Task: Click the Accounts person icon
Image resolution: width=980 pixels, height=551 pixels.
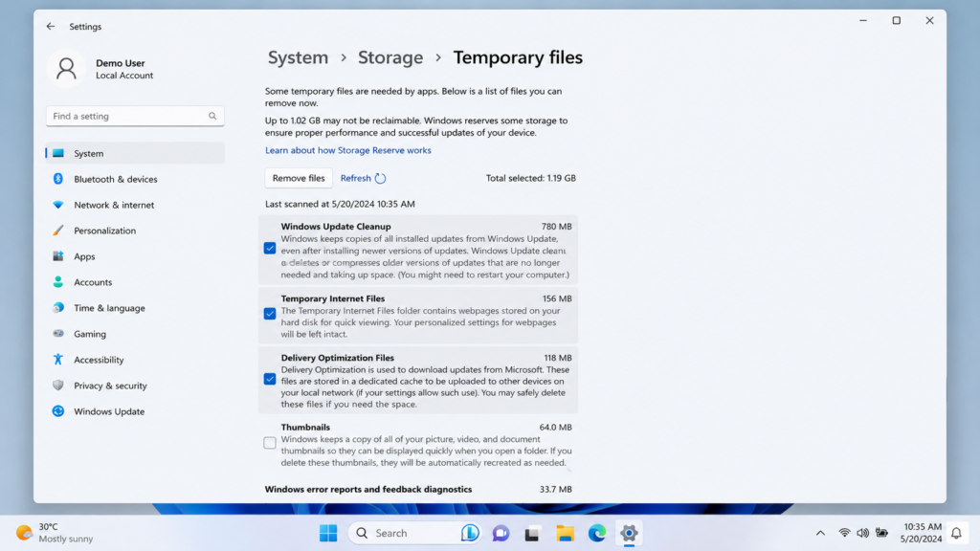Action: pyautogui.click(x=58, y=282)
